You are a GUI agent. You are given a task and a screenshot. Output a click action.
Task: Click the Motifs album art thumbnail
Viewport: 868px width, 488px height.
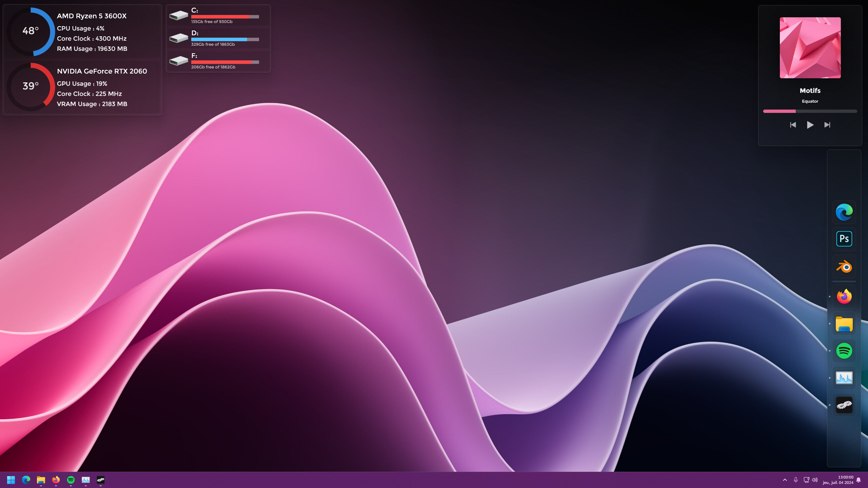pos(810,47)
